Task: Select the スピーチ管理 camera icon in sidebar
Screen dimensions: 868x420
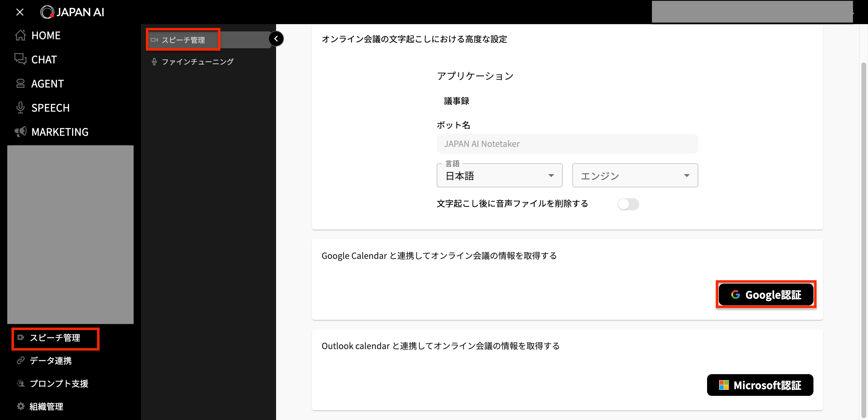Action: [x=21, y=337]
